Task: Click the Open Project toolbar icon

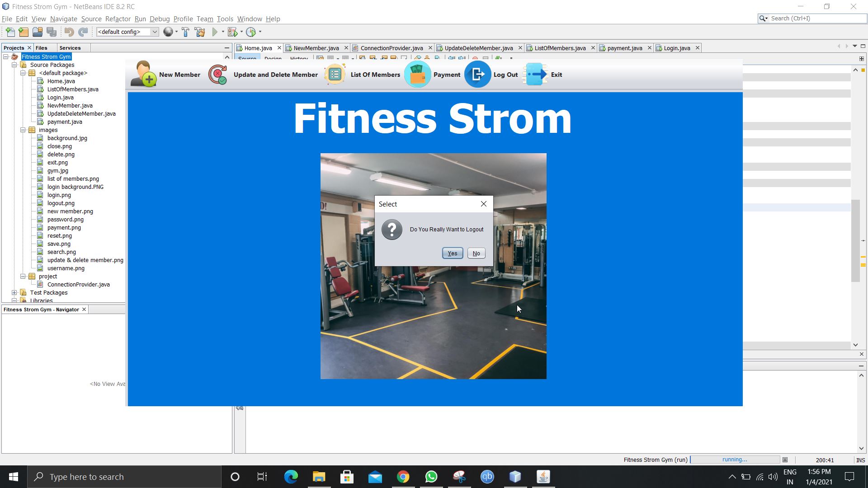Action: click(38, 32)
